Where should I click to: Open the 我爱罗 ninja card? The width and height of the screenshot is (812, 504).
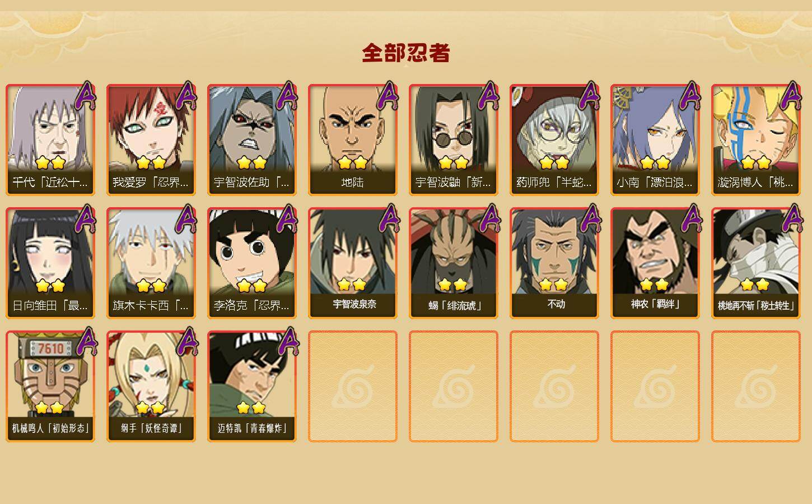151,140
